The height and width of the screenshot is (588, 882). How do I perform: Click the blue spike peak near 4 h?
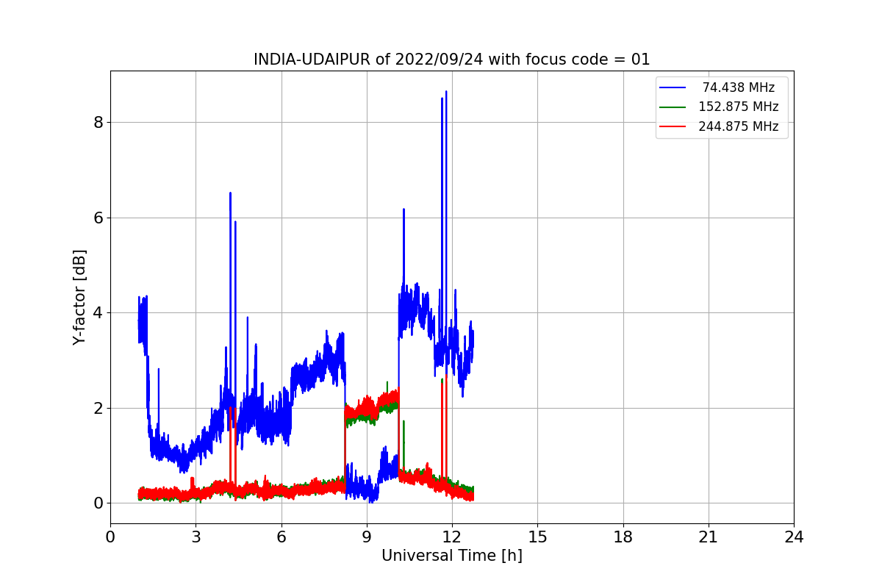pos(230,193)
